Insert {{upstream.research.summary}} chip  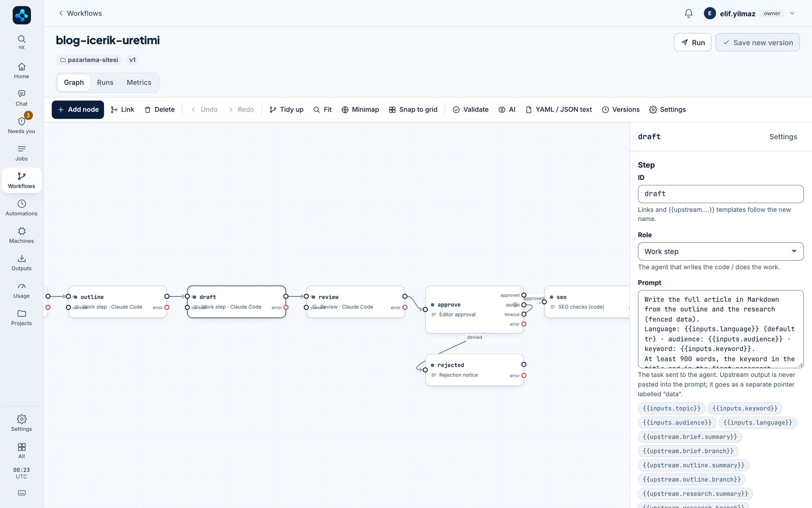tap(695, 494)
